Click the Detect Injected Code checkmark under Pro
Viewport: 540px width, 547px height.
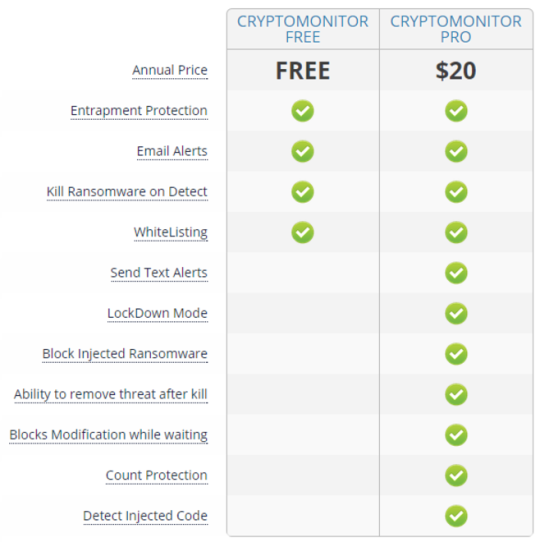(456, 516)
